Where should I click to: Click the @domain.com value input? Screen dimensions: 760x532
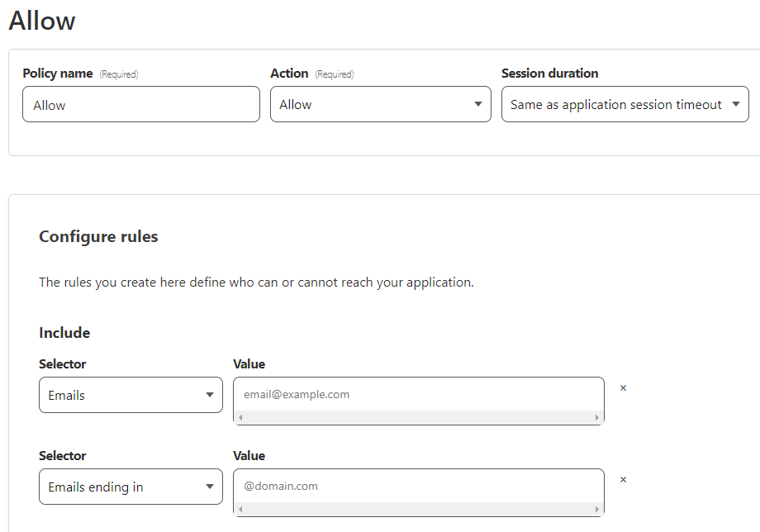tap(418, 487)
